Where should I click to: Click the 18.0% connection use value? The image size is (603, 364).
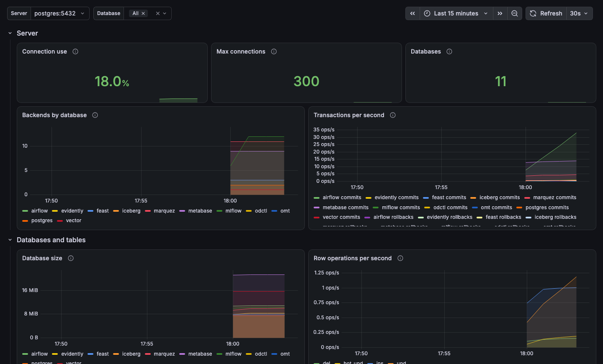point(112,81)
